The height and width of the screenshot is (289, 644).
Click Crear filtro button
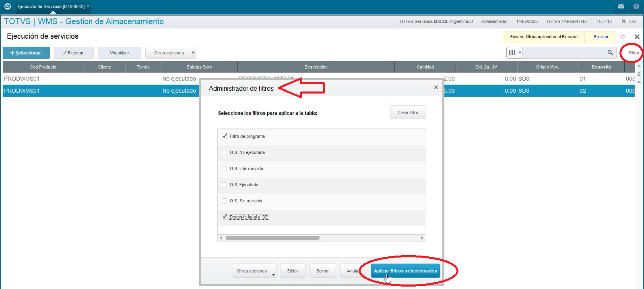click(408, 112)
